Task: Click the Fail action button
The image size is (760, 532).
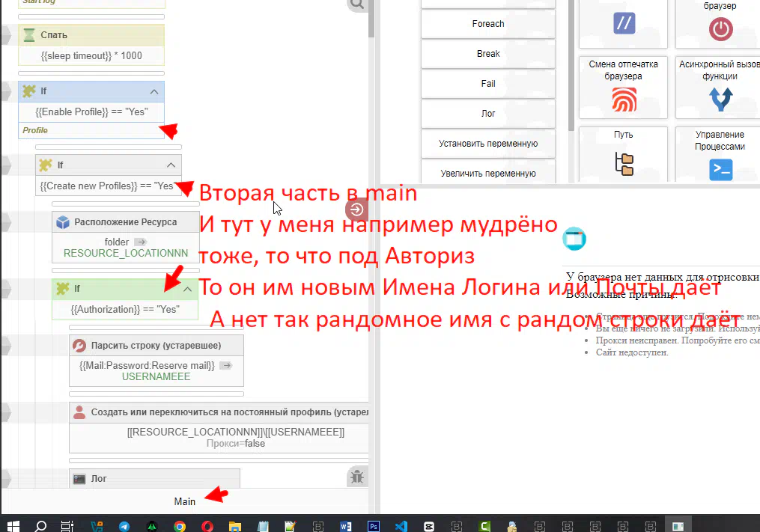Action: 488,84
